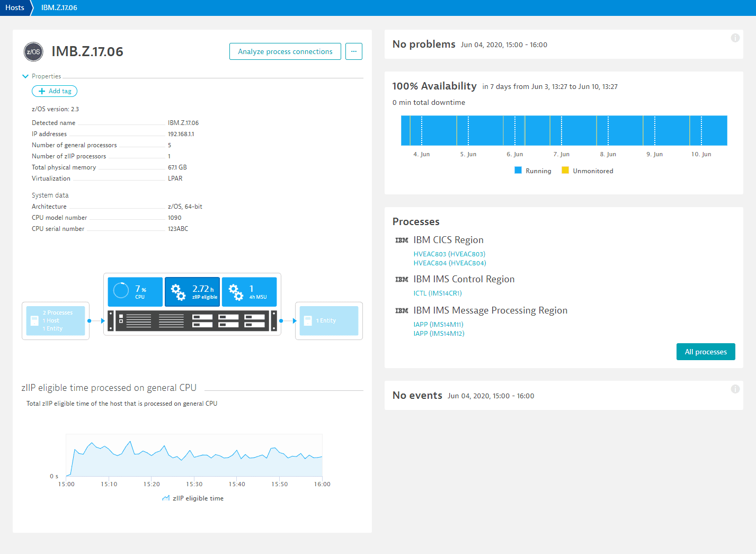The width and height of the screenshot is (756, 554).
Task: Click the All processes button
Action: (706, 352)
